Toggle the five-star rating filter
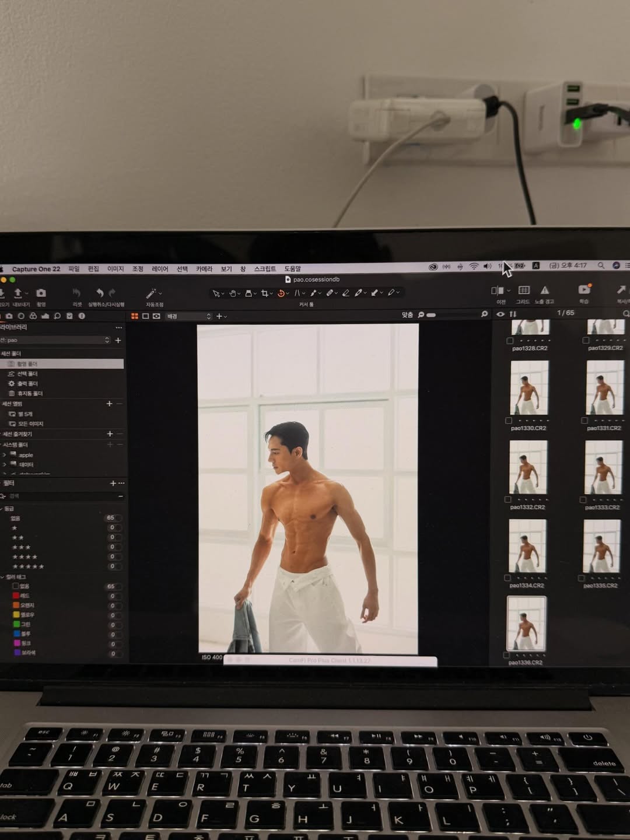Viewport: 630px width, 840px height. [x=29, y=566]
